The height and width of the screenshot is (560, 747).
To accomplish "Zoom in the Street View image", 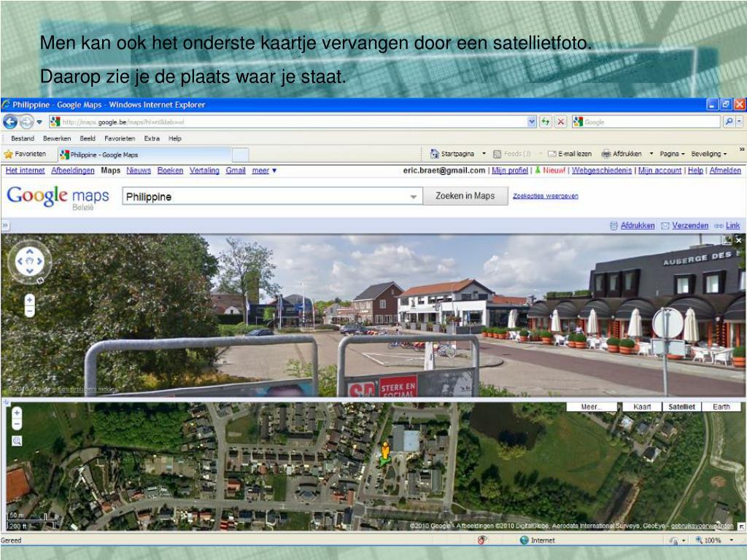I will pos(29,300).
